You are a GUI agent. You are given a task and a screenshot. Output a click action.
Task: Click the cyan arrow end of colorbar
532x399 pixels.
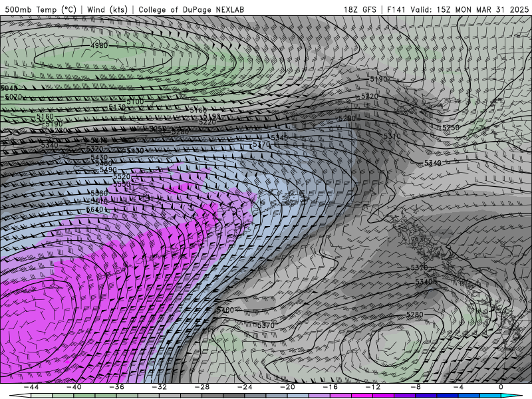pos(511,396)
